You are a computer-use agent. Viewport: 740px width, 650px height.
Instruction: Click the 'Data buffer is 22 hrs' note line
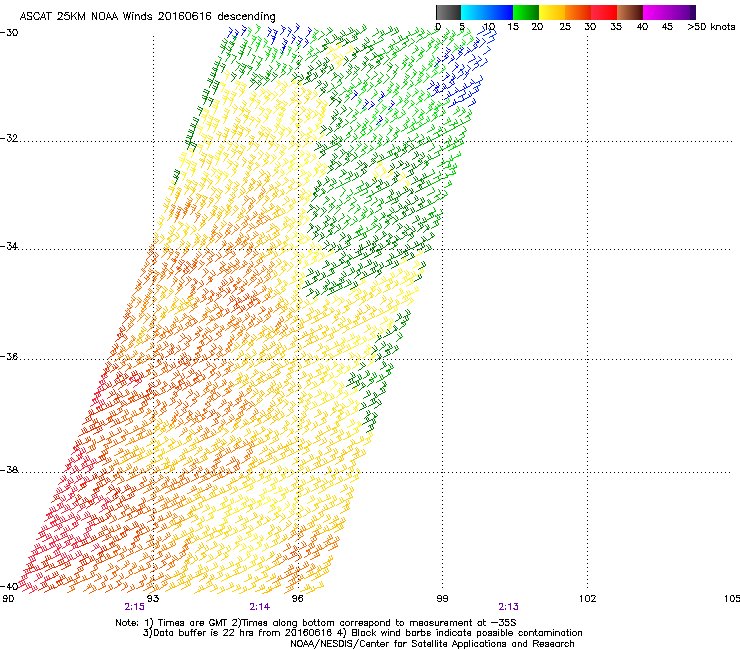pos(362,633)
